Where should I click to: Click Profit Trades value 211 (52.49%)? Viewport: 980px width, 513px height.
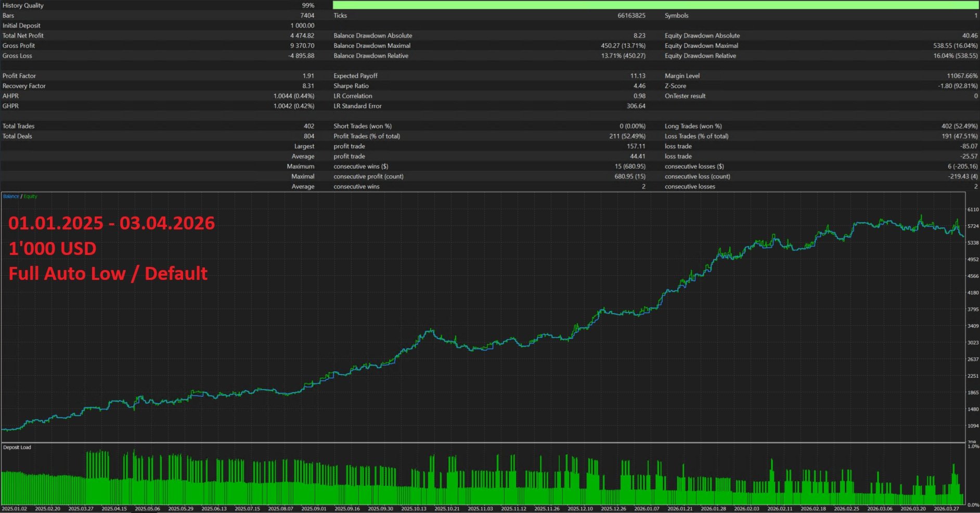627,136
